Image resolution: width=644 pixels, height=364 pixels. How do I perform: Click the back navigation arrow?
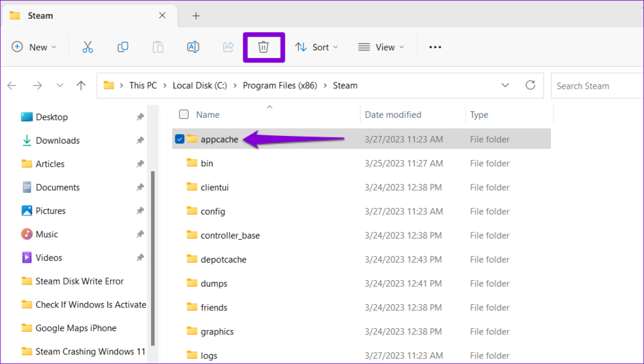tap(11, 85)
